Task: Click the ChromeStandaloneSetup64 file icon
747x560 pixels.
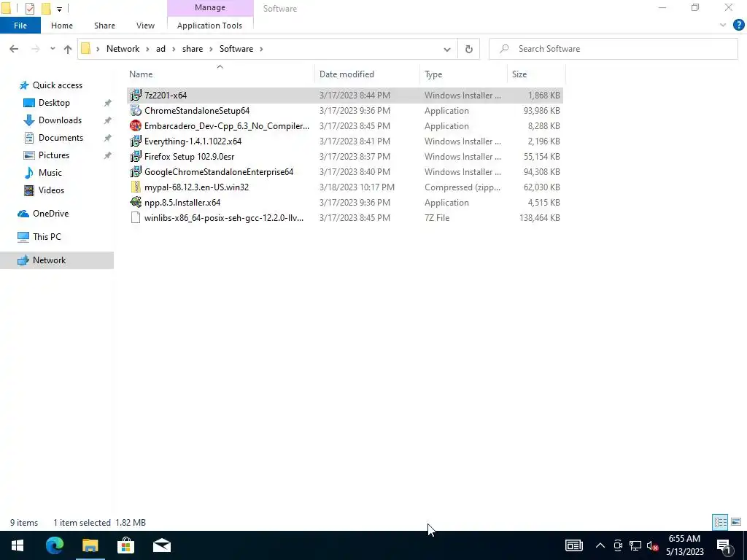Action: tap(136, 111)
